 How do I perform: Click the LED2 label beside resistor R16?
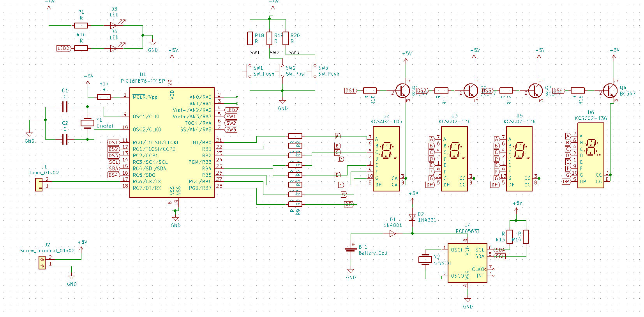click(x=64, y=48)
